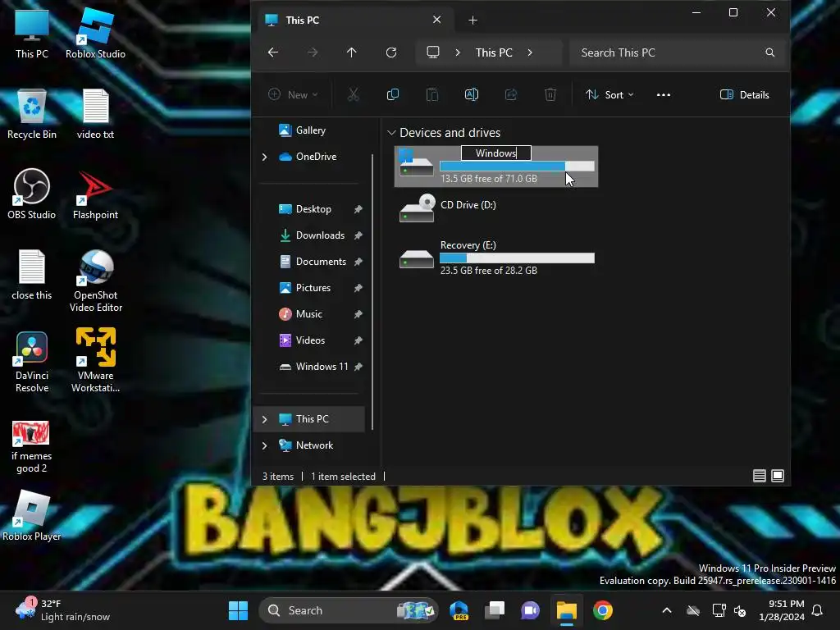Expand Network in navigation pane
This screenshot has height=630, width=840.
click(x=264, y=445)
